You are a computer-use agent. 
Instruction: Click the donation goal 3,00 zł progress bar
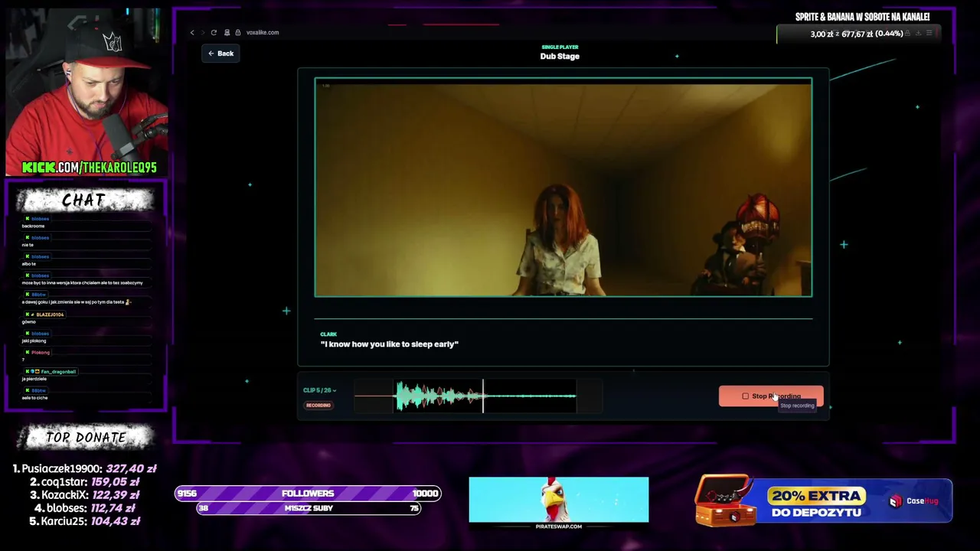click(857, 34)
